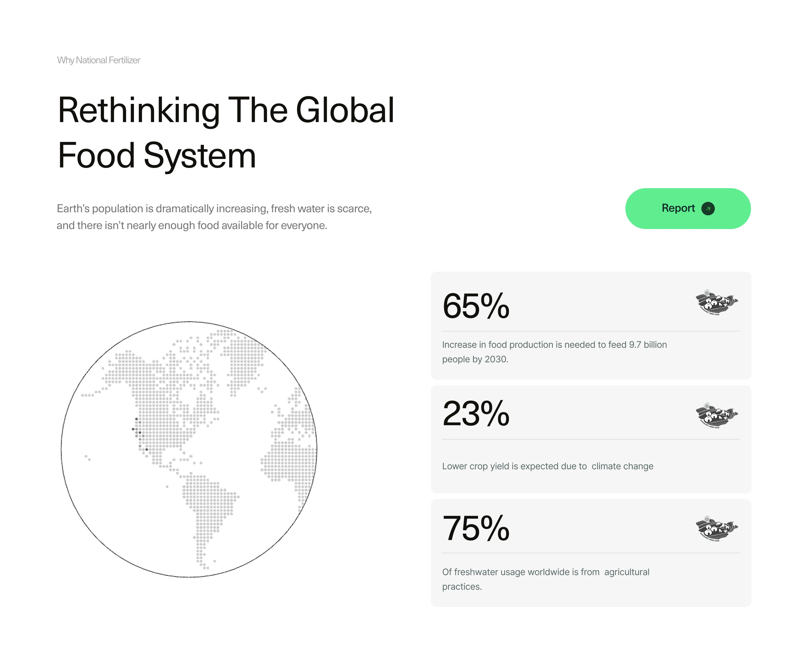Click the arrow icon inside the Report button
The width and height of the screenshot is (807, 672).
coord(708,209)
